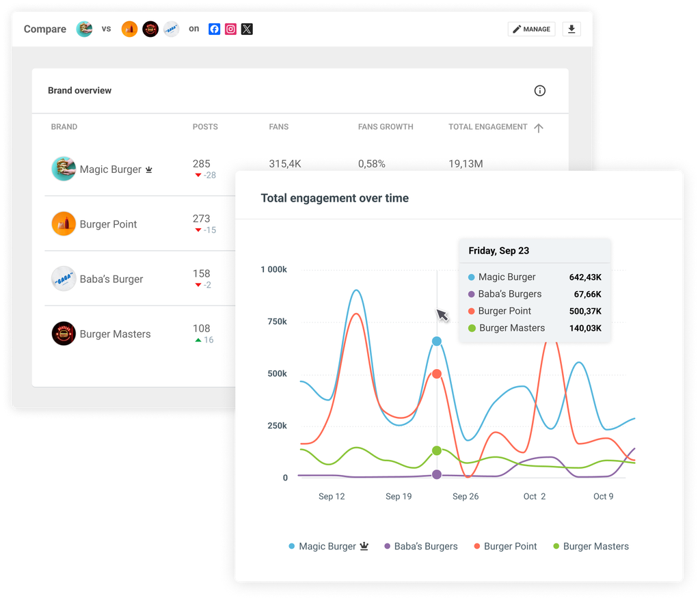Click the green Burger Masters data point
Screen dimensions: 700x600
coord(437,451)
